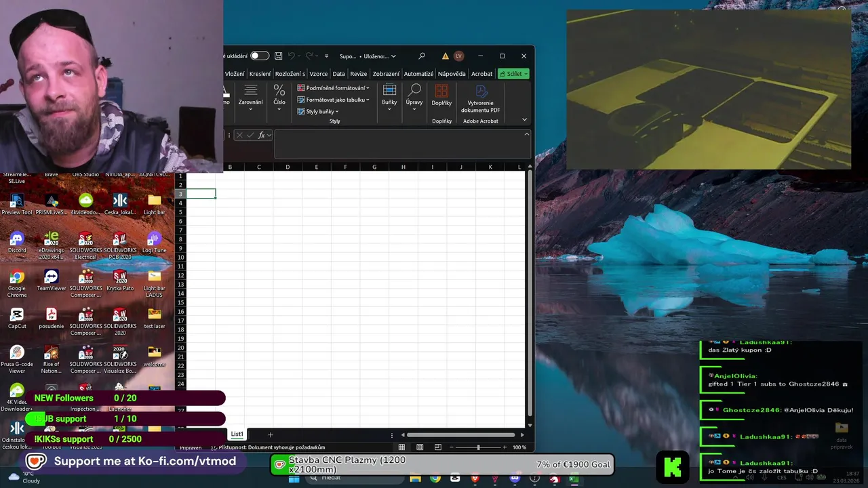Toggle the Excel AutoSave switch

point(259,56)
